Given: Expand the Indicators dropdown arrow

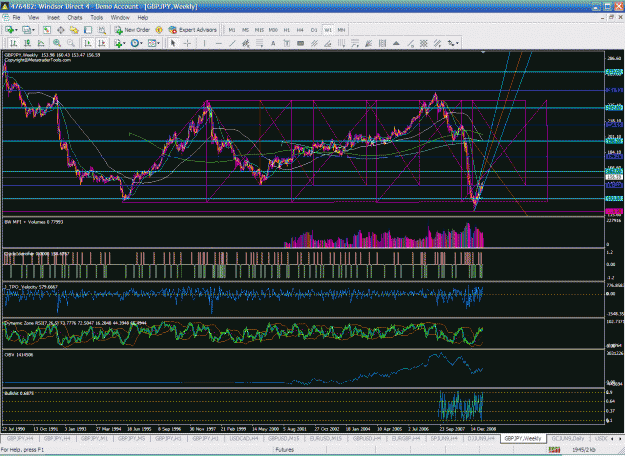Looking at the screenshot, I should 124,43.
